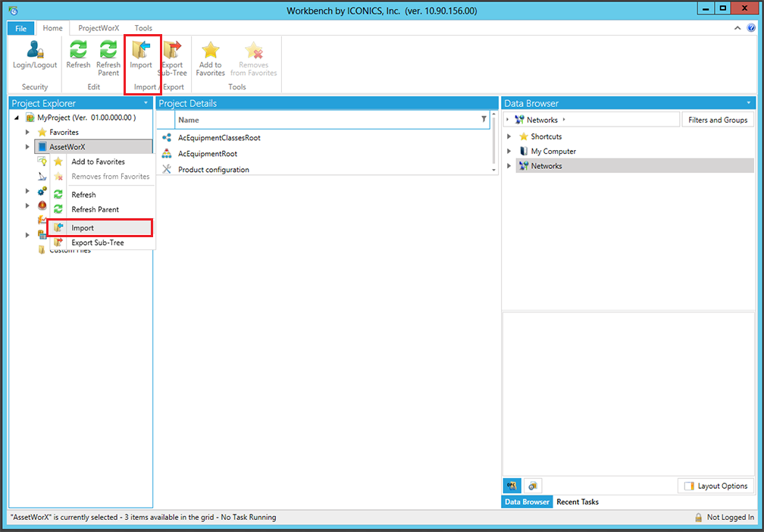Click the Export Sub-Tree ribbon icon
Viewport: 764px width, 532px height.
pos(172,51)
